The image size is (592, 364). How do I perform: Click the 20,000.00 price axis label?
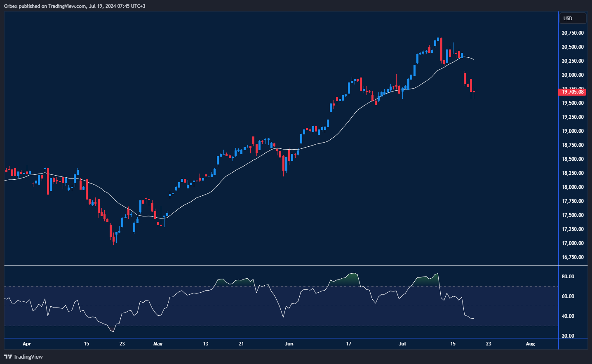point(573,75)
